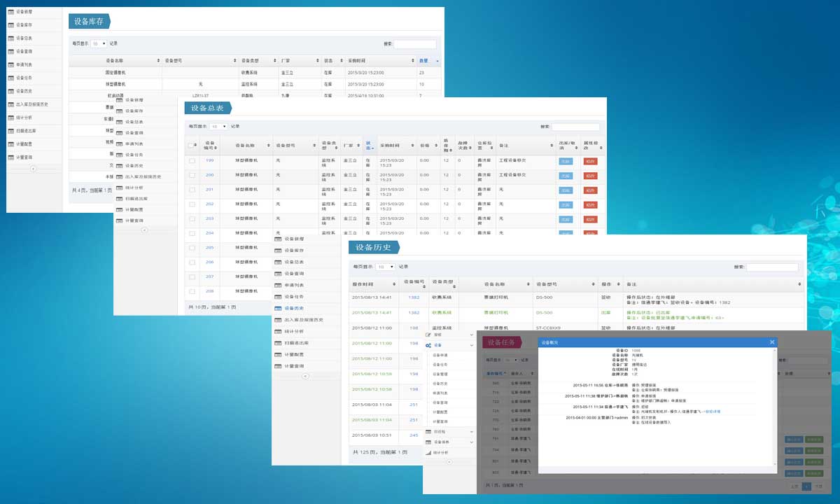Click blue 出库 button for device 201
Image resolution: width=840 pixels, height=504 pixels.
coord(566,190)
